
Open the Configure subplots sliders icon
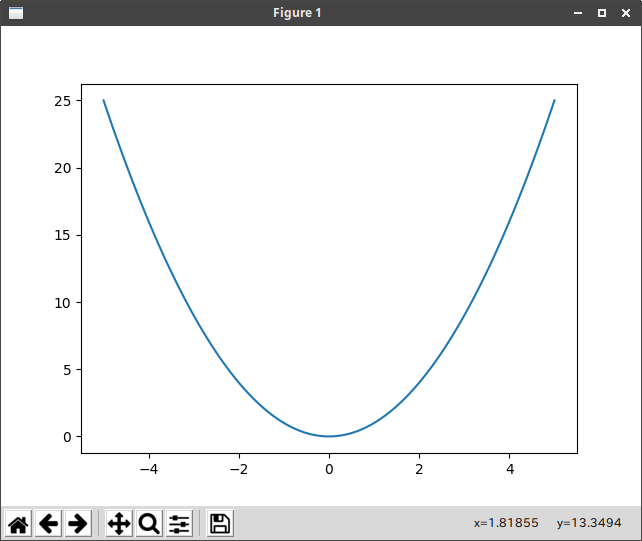pyautogui.click(x=179, y=523)
